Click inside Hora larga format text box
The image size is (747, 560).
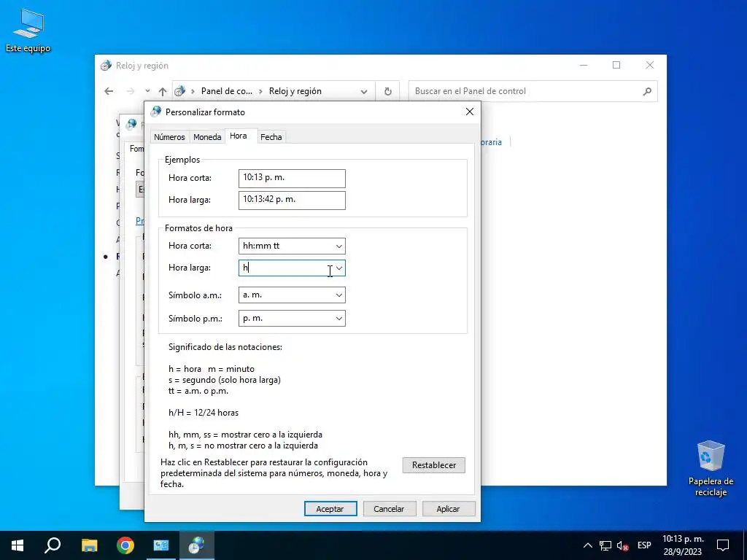click(x=286, y=268)
